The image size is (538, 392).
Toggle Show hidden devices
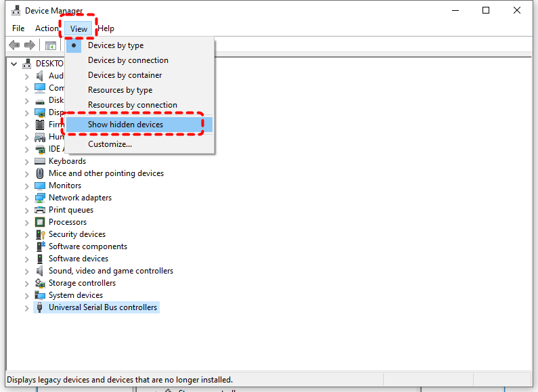[x=139, y=125]
